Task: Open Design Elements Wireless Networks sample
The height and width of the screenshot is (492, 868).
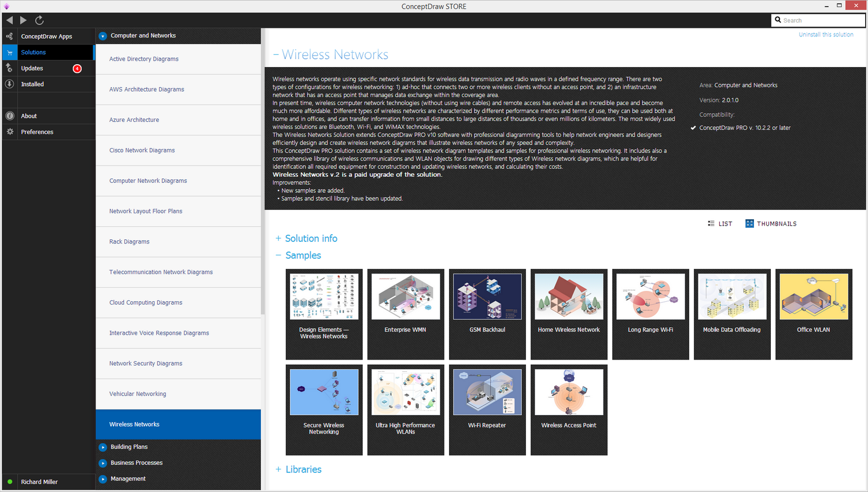Action: coord(324,314)
